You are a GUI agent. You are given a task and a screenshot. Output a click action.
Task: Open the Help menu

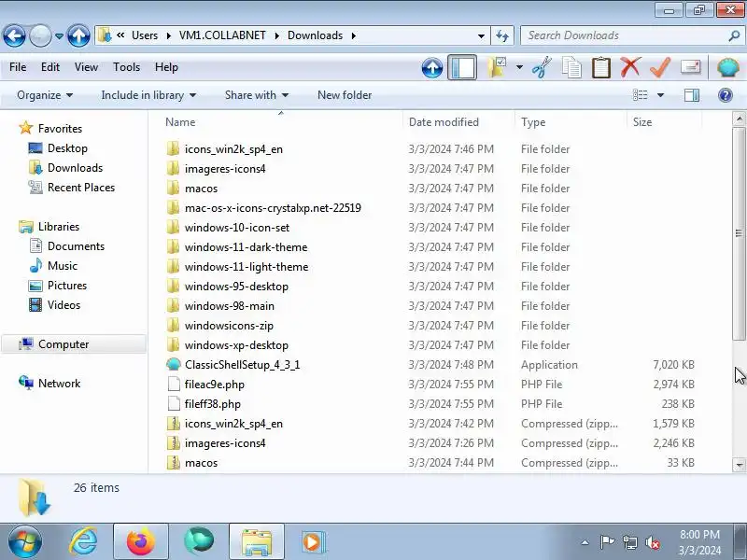tap(166, 67)
